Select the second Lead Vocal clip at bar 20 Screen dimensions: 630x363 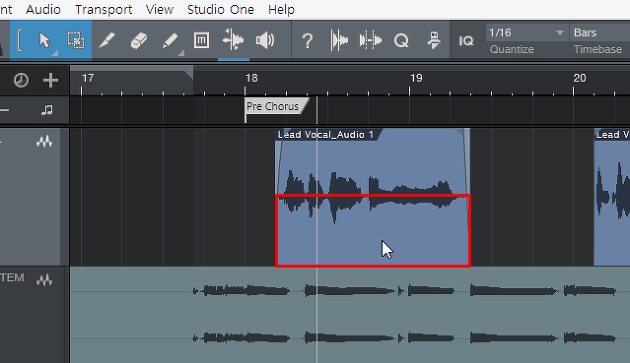coord(612,197)
